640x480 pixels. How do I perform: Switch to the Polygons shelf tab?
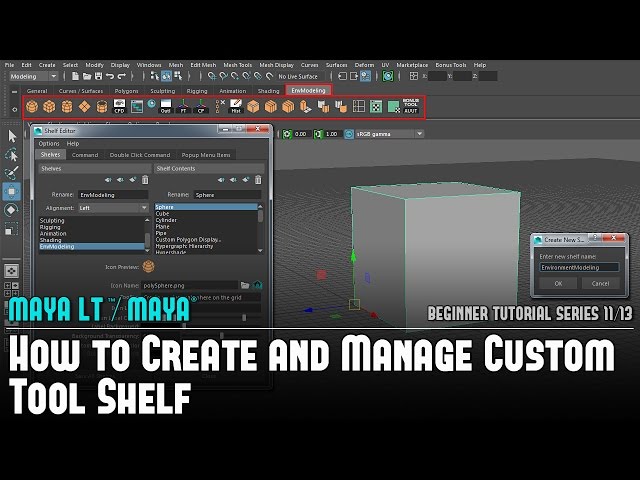click(x=126, y=91)
